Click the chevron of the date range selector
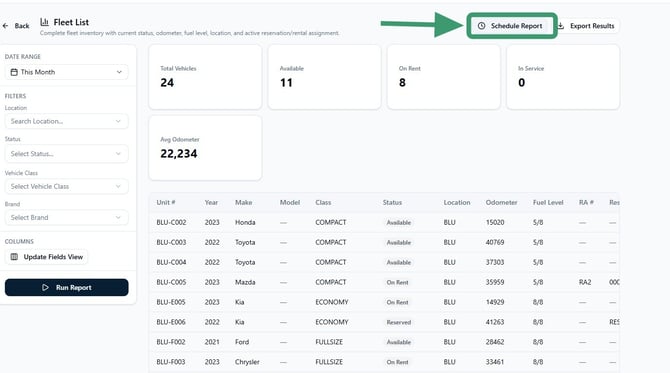Image resolution: width=670 pixels, height=373 pixels. coord(119,72)
